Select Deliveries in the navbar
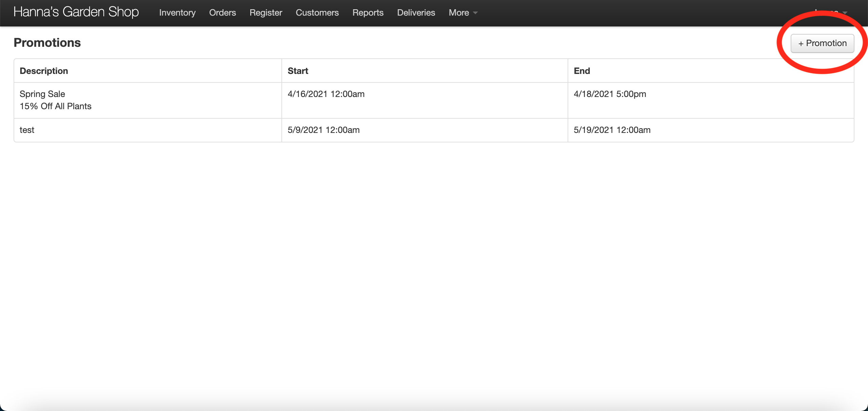 [x=416, y=13]
